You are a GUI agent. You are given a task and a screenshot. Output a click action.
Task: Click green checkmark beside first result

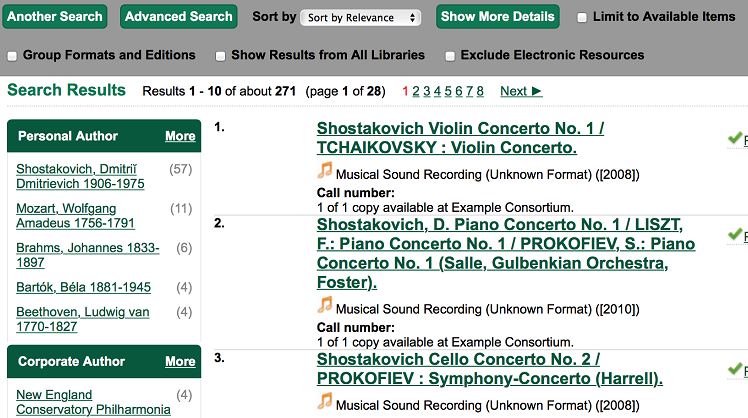click(735, 138)
